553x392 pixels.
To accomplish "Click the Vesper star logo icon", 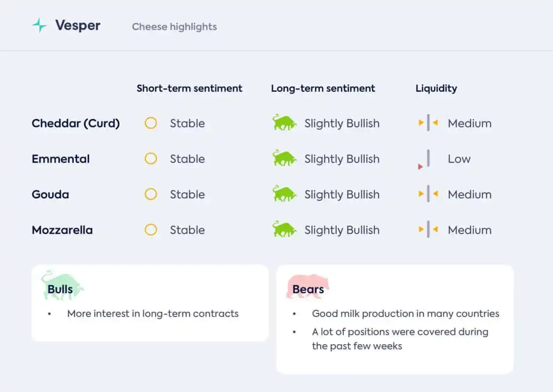I will tap(39, 25).
